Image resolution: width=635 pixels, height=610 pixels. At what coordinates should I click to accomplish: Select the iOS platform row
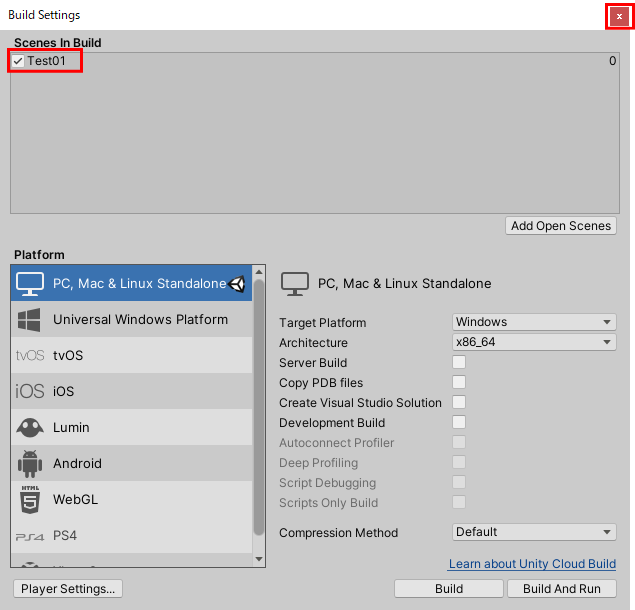(x=132, y=391)
